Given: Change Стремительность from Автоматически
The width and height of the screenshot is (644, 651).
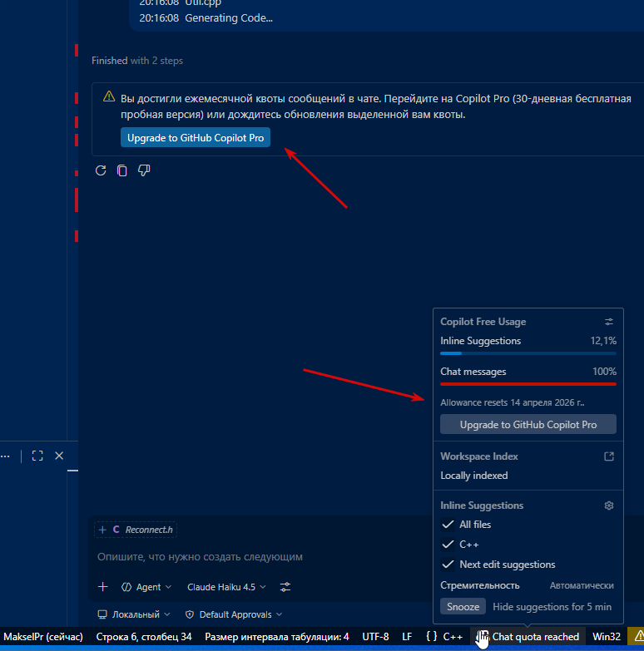Looking at the screenshot, I should (x=582, y=585).
